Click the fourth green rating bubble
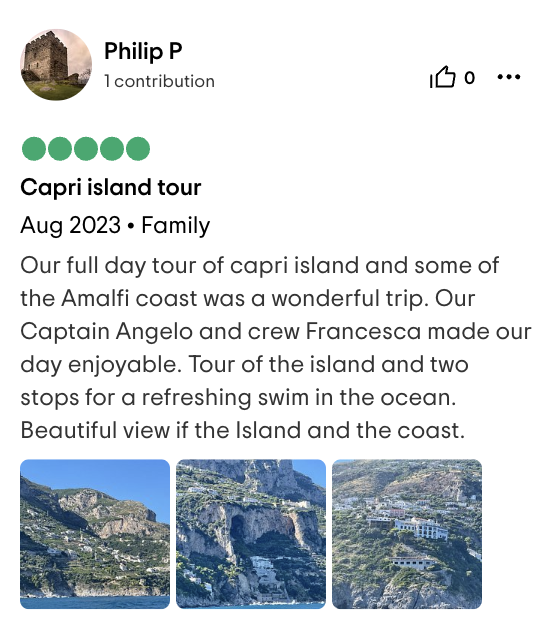 coord(112,149)
